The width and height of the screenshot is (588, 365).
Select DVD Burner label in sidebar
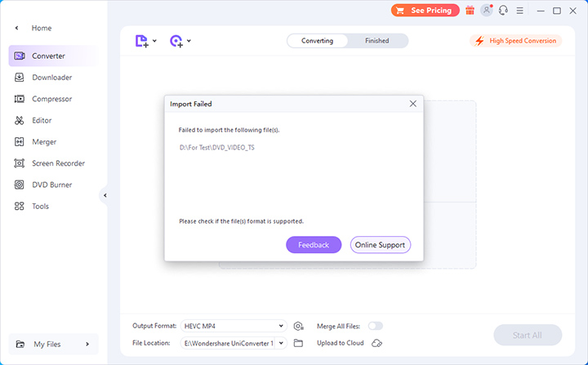click(51, 185)
